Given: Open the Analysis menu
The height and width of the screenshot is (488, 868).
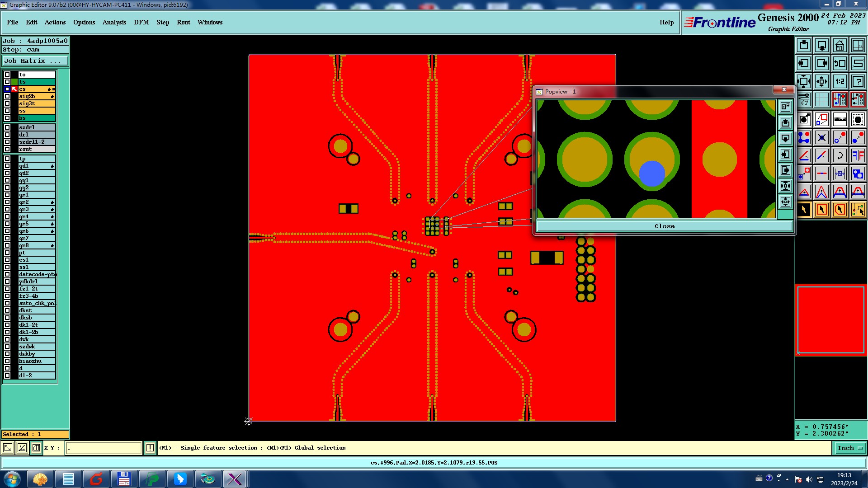Looking at the screenshot, I should (x=114, y=22).
